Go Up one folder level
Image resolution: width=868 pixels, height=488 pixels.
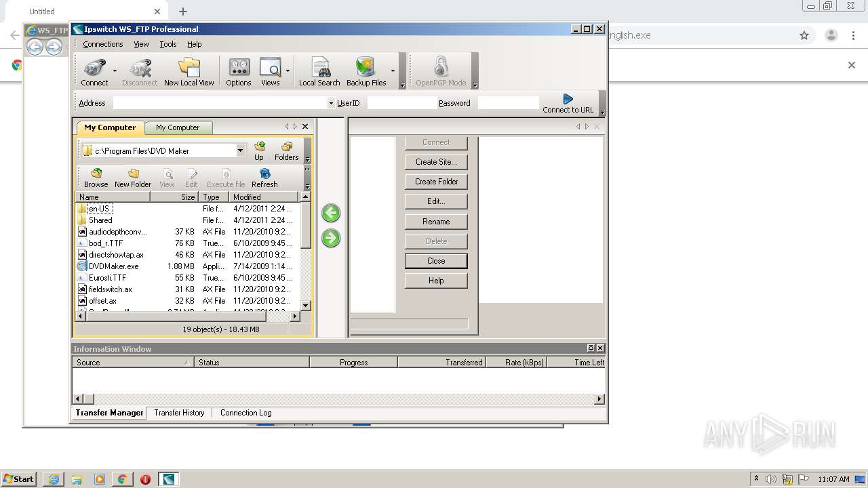pyautogui.click(x=259, y=151)
